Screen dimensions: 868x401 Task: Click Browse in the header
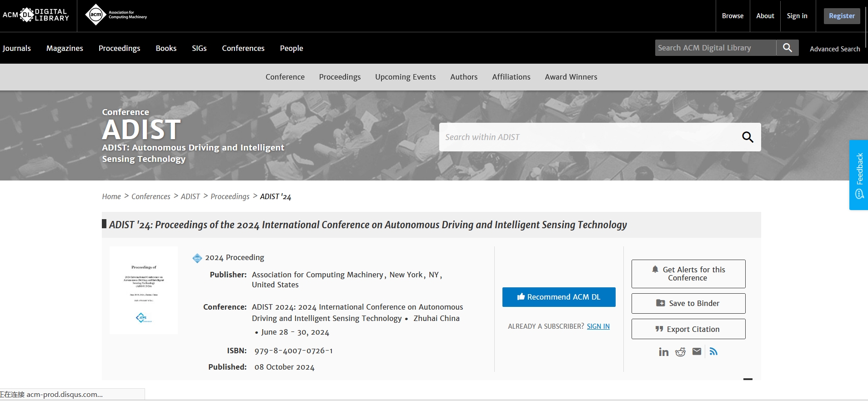point(733,16)
